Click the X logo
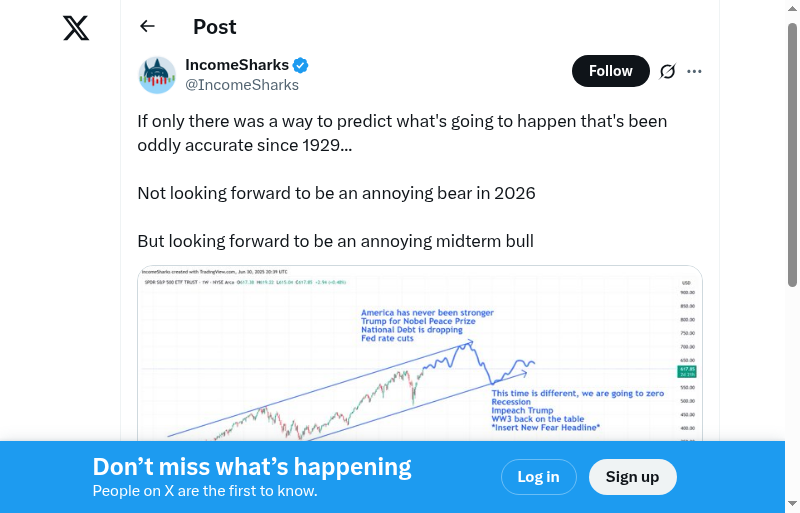Screen dimensions: 800x513 (x=76, y=28)
